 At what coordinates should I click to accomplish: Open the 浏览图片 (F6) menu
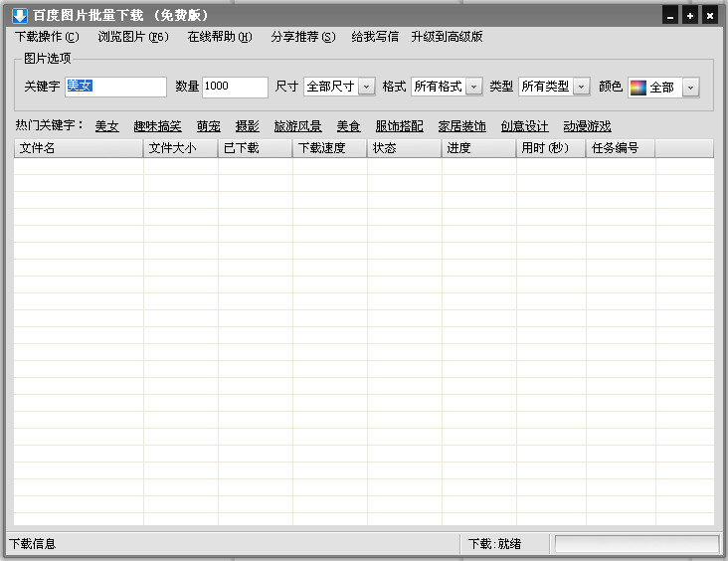133,37
